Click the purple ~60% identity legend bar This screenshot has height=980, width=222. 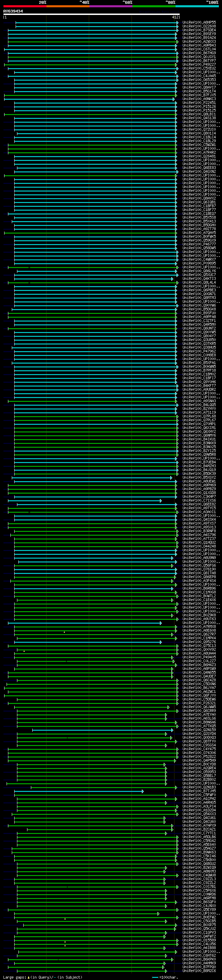pos(111,6)
